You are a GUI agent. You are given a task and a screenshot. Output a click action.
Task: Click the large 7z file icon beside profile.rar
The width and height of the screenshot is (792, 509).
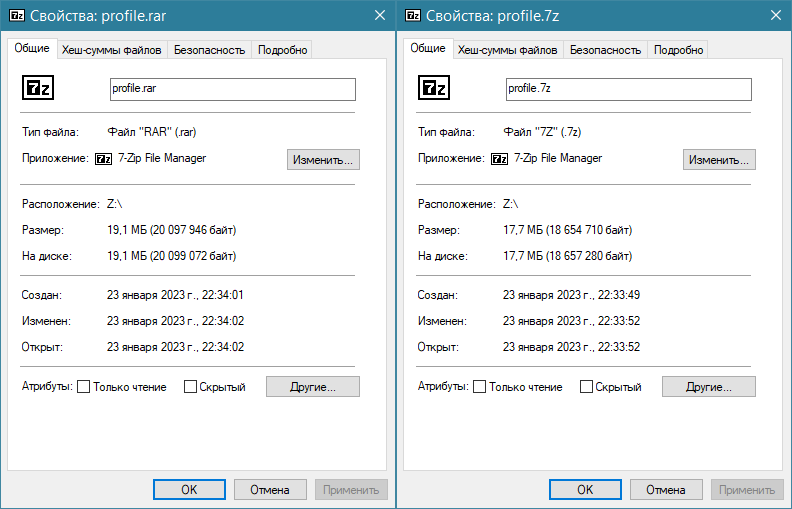(37, 89)
